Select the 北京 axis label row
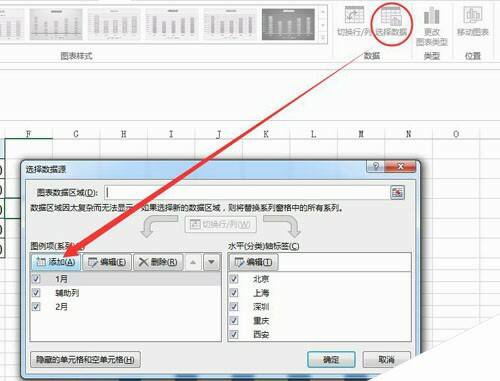Image resolution: width=500 pixels, height=381 pixels. (319, 279)
